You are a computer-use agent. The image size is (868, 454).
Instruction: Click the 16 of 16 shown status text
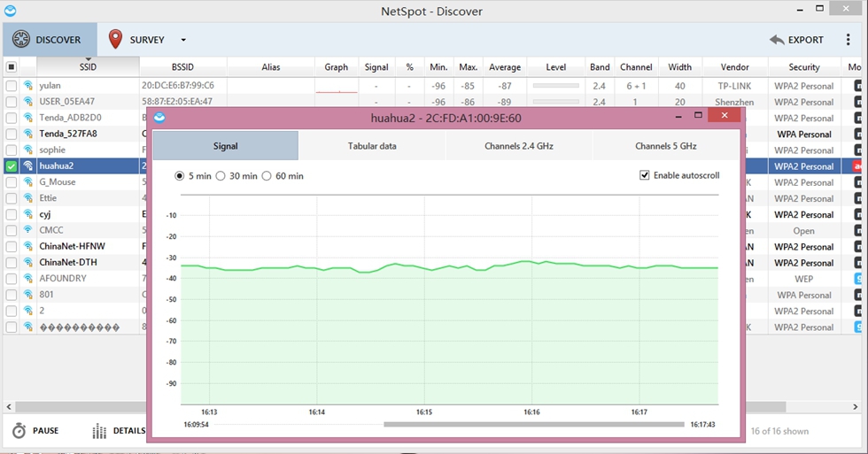click(x=779, y=431)
